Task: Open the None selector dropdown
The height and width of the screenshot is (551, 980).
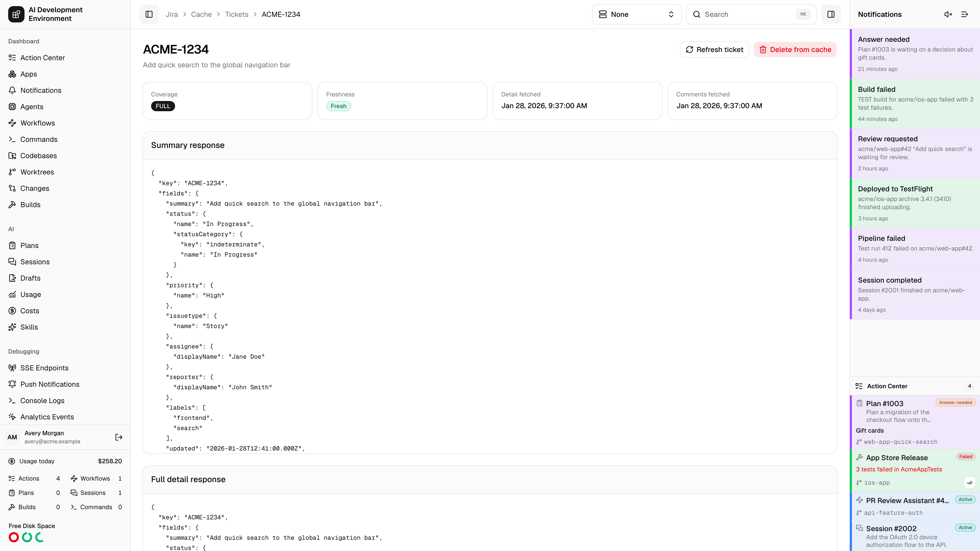Action: click(x=636, y=15)
